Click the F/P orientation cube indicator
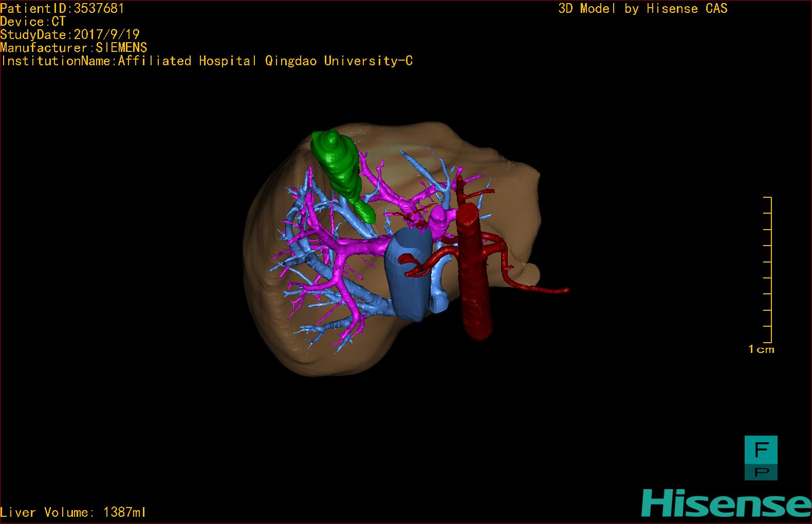 (761, 458)
